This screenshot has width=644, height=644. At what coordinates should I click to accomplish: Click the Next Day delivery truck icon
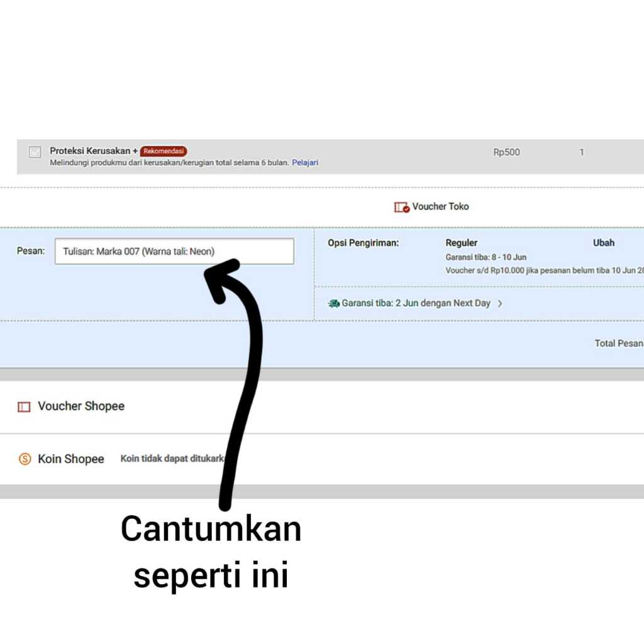(333, 304)
